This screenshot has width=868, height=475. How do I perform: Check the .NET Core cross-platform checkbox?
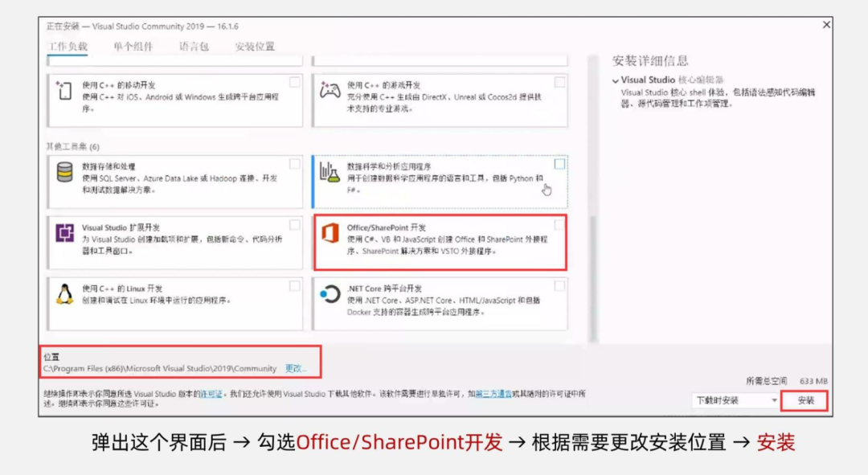[x=559, y=285]
